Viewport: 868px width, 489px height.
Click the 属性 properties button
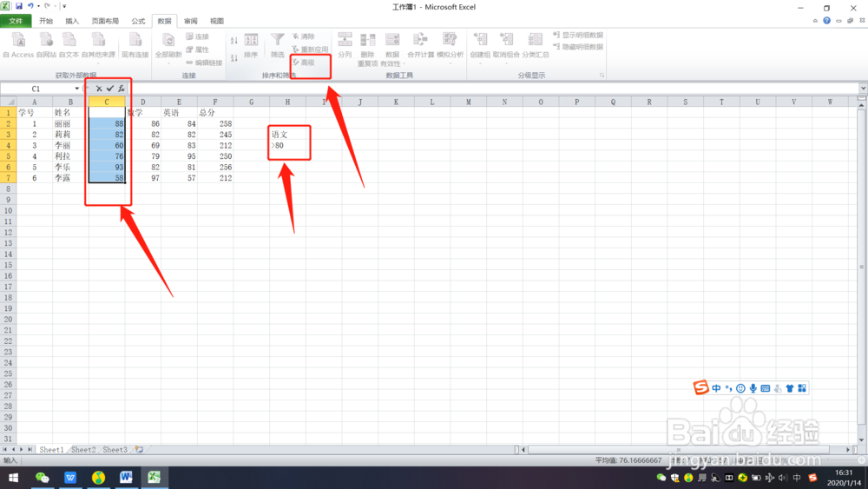197,50
